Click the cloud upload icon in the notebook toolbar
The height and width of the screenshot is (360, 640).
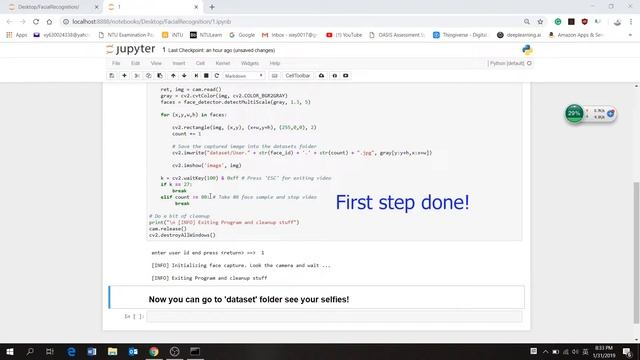point(321,76)
